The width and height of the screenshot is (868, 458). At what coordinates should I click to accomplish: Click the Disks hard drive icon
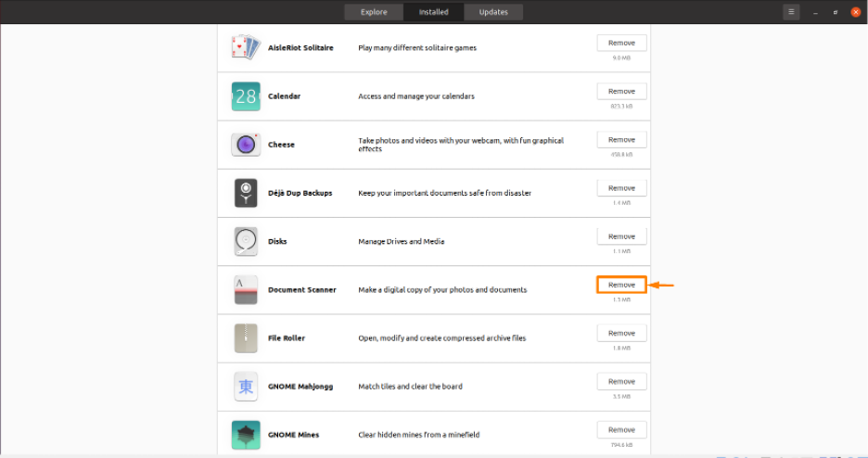pos(246,241)
